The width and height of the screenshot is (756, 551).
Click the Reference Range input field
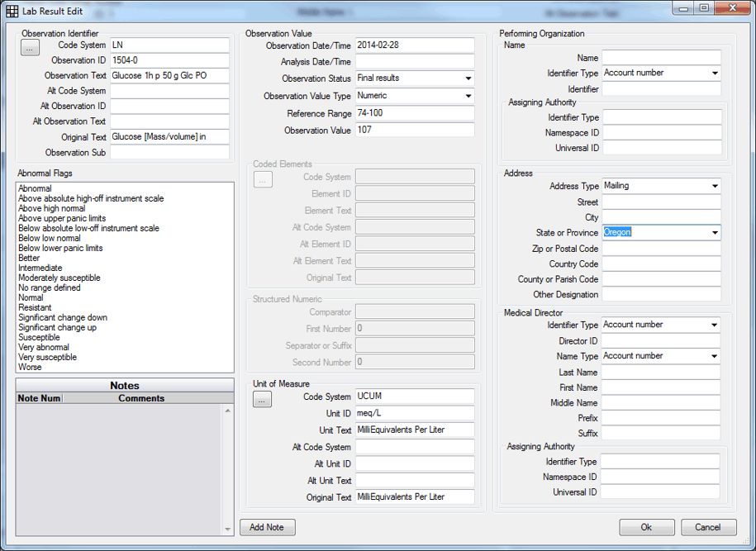click(415, 113)
